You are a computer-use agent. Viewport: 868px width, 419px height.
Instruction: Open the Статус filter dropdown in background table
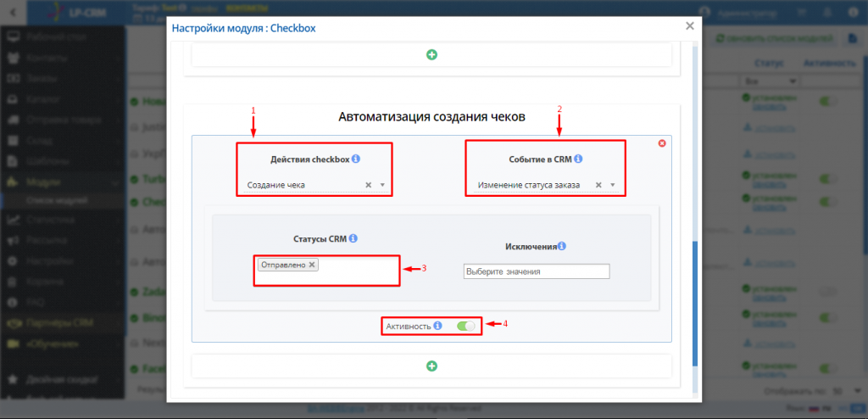point(770,81)
